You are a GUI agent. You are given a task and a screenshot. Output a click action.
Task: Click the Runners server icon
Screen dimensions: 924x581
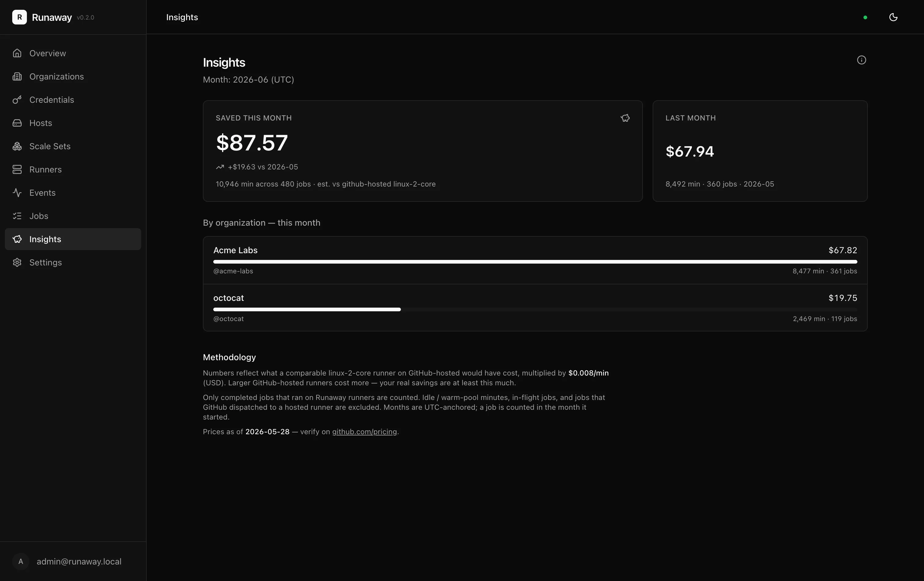(17, 169)
